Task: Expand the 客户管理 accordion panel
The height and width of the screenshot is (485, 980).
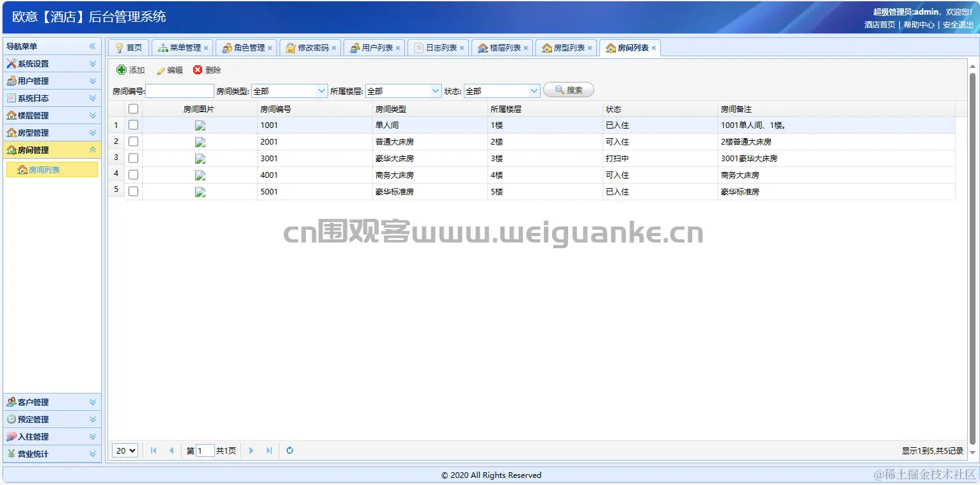Action: 52,402
